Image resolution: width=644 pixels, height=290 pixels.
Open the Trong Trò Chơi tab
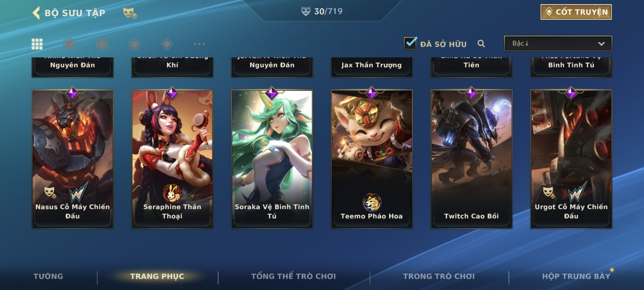click(x=439, y=276)
